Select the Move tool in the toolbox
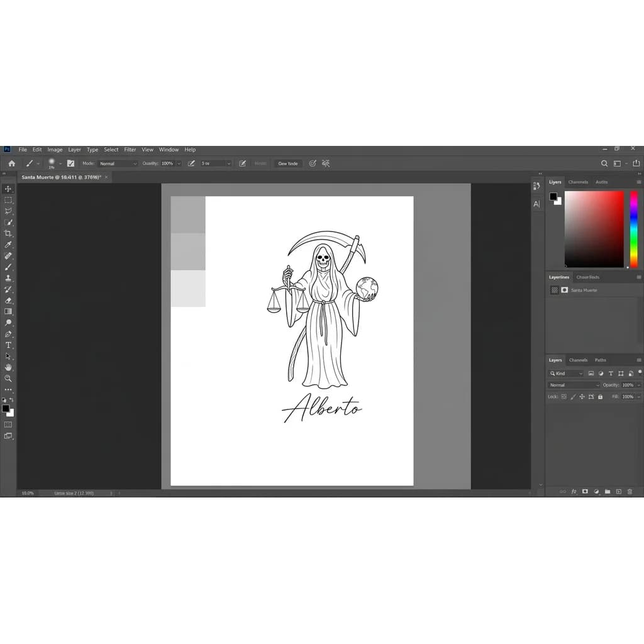 pos(8,189)
